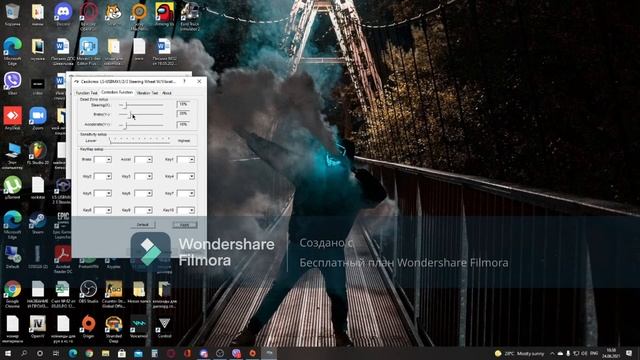Screen dimensions: 640x360
Task: Select the OBS Studio desktop shortcut
Action: [89, 292]
